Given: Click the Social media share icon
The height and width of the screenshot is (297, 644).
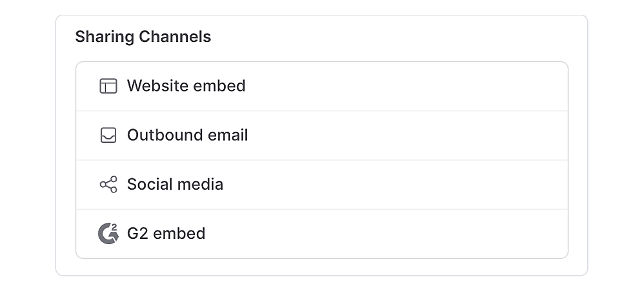Looking at the screenshot, I should (x=108, y=185).
